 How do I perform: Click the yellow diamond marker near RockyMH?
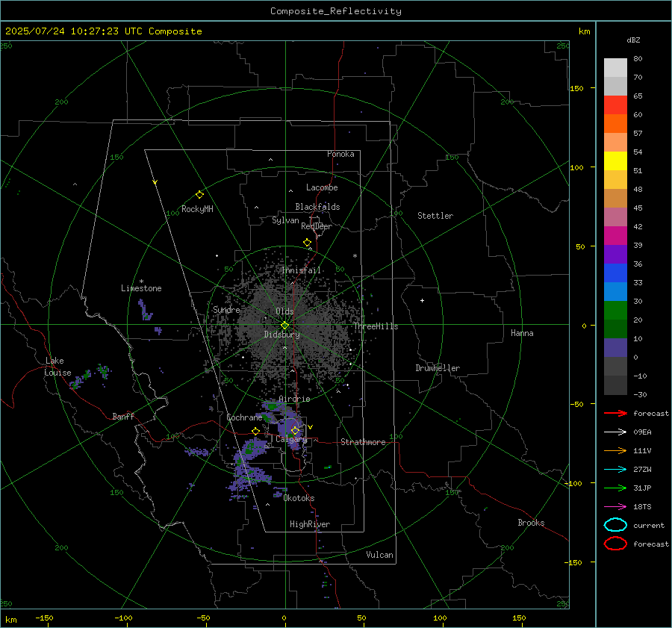(199, 195)
